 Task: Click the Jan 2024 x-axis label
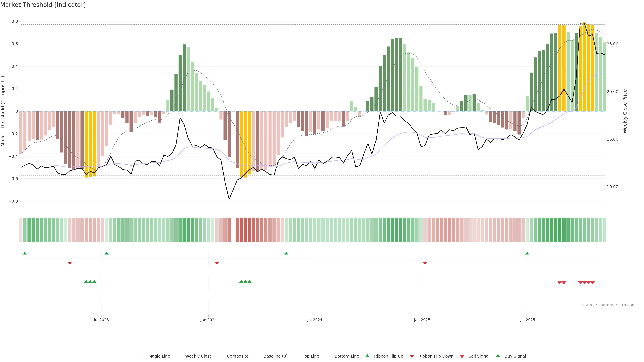[208, 320]
